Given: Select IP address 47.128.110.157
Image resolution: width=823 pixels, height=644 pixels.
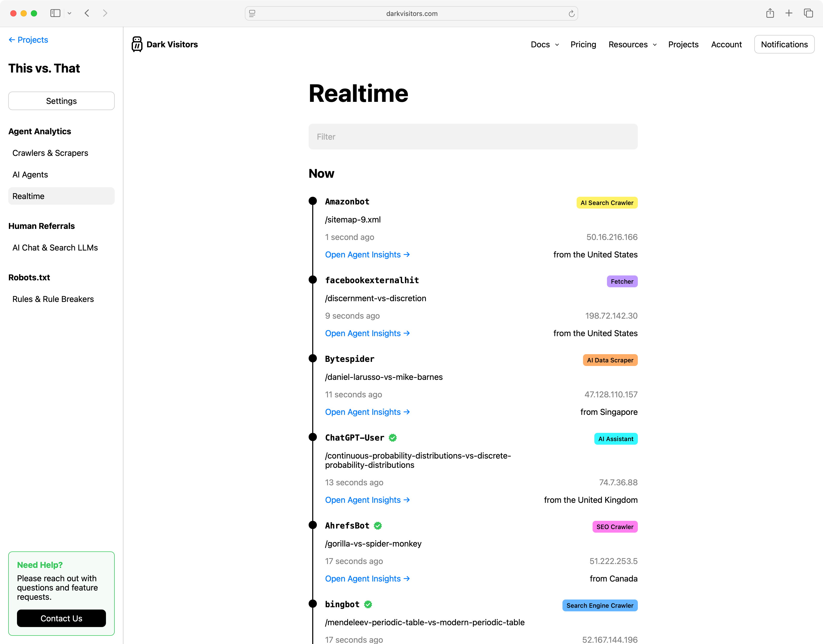Looking at the screenshot, I should (x=611, y=394).
